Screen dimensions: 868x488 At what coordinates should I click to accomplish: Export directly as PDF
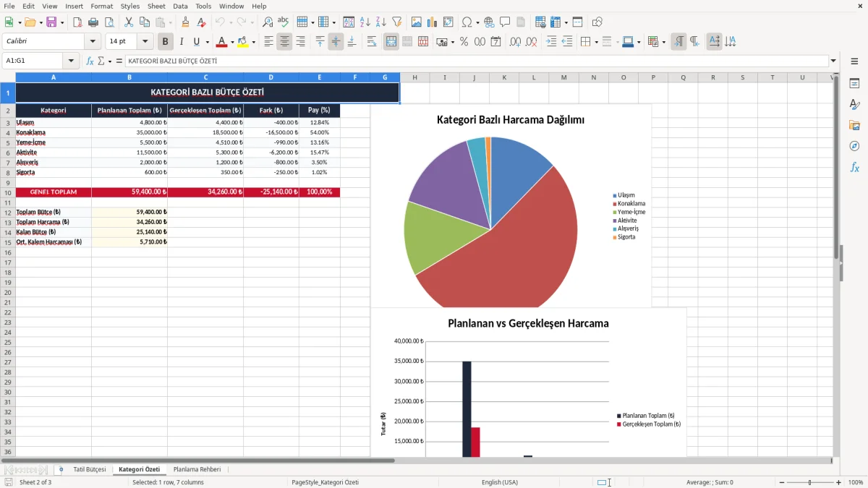coord(77,22)
